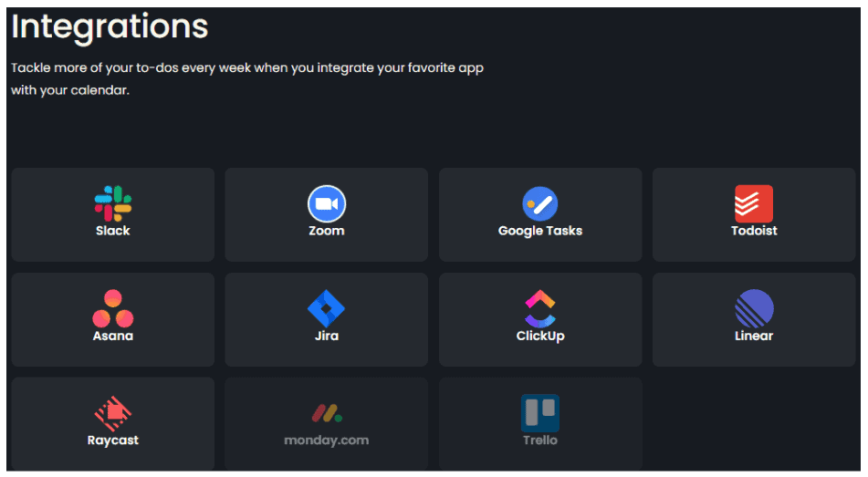Select the Google Tasks icon

pyautogui.click(x=540, y=203)
